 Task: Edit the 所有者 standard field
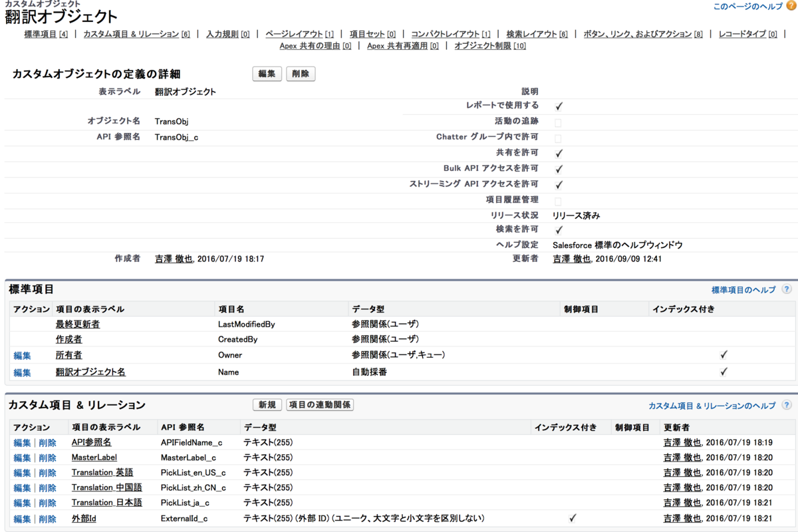point(22,356)
